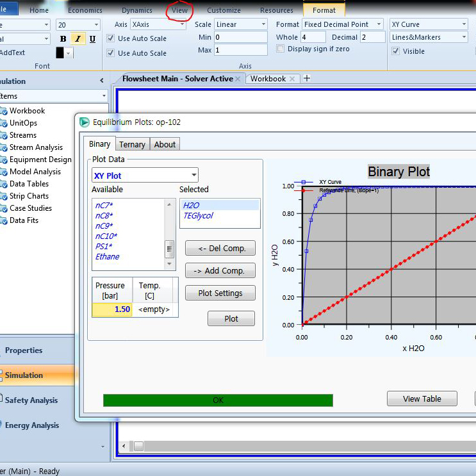Close the Flowsheet Main tab

[238, 79]
